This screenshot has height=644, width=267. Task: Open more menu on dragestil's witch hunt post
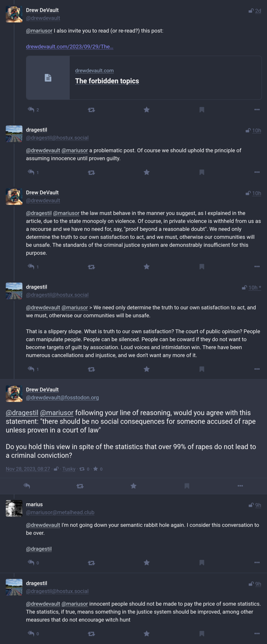click(257, 634)
